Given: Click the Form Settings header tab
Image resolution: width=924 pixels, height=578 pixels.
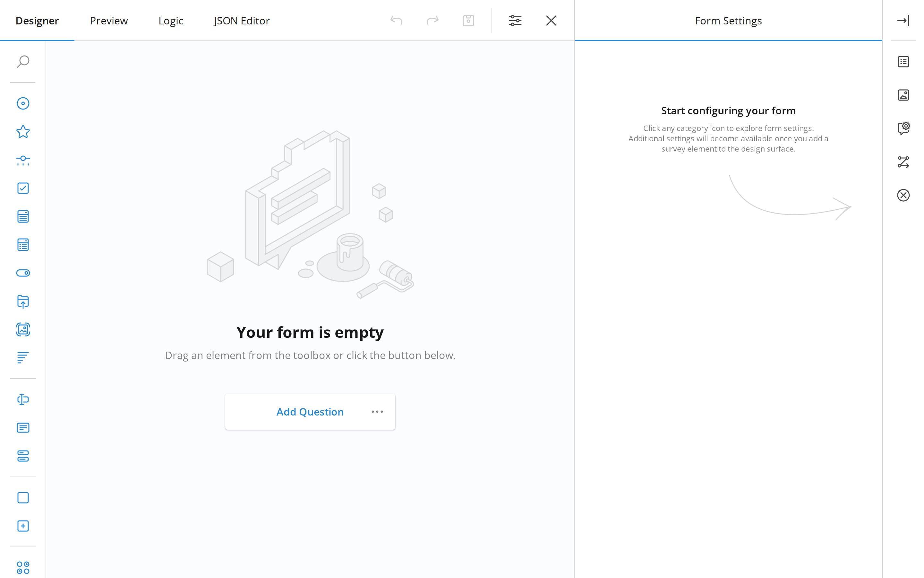Looking at the screenshot, I should 728,21.
